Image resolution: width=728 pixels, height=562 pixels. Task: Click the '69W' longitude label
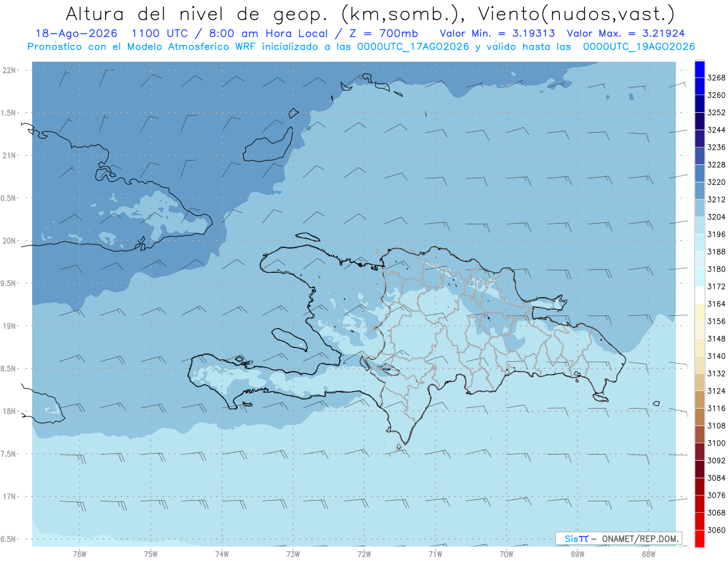pos(578,554)
